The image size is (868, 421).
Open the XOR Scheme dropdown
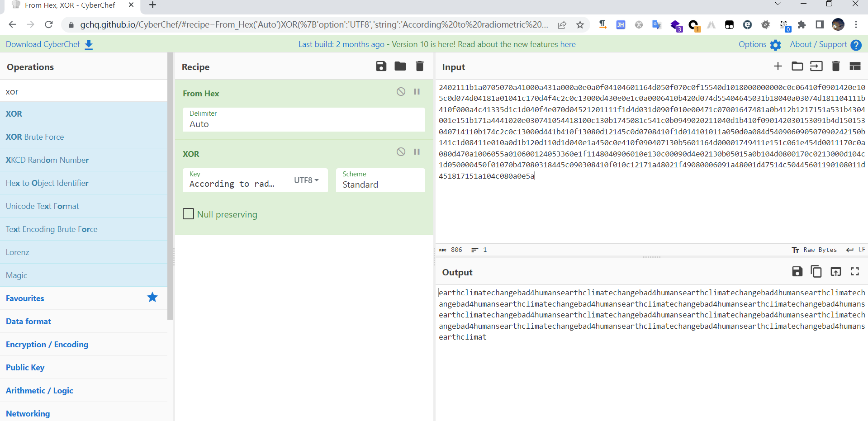point(380,180)
